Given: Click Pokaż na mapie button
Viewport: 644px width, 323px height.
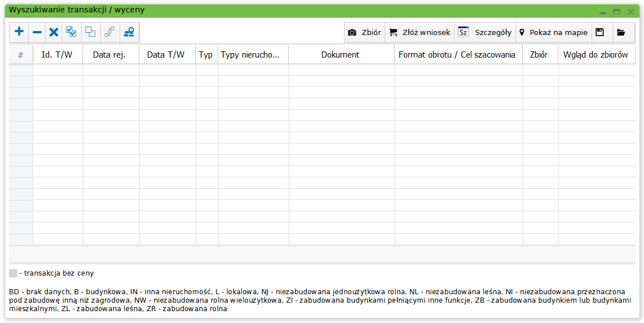Looking at the screenshot, I should (553, 32).
